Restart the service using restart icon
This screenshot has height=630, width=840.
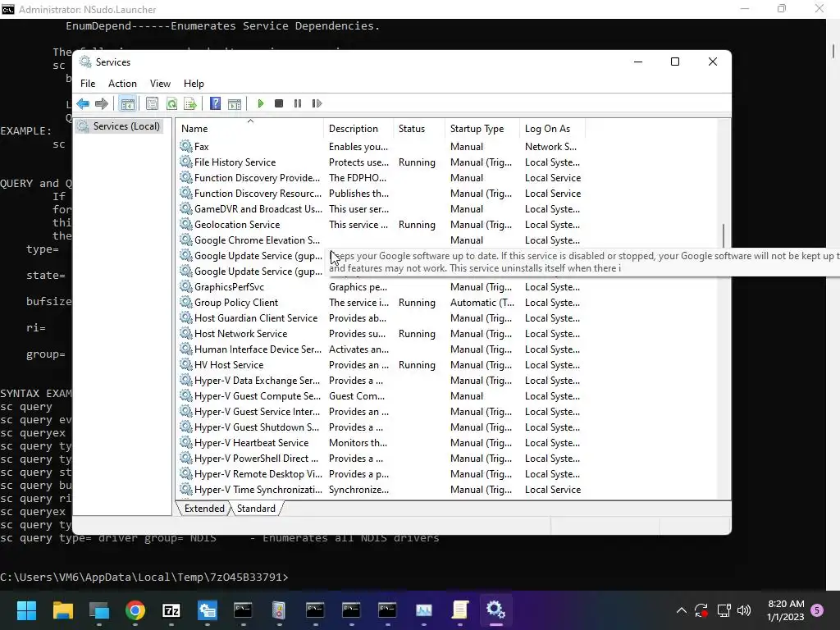[317, 103]
